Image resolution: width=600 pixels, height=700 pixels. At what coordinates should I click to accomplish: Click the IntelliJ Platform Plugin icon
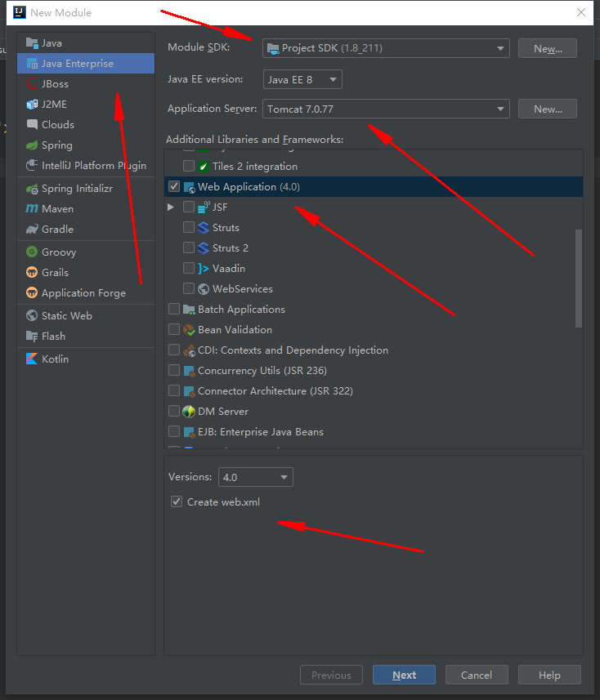(32, 165)
